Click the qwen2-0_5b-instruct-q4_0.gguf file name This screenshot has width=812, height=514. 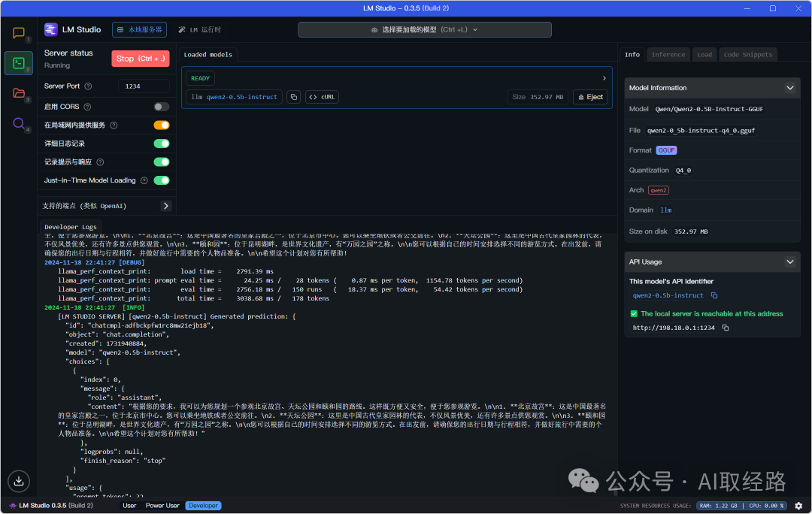[x=701, y=131]
